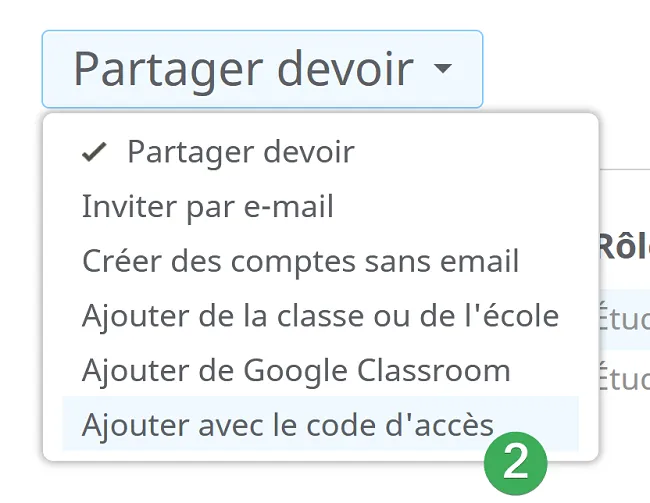
Task: Select the first Étudiant role cell
Action: point(624,319)
